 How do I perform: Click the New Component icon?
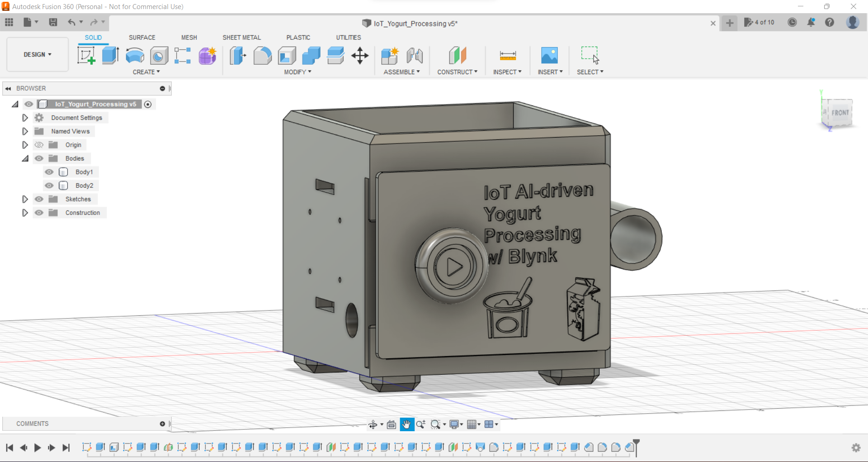[390, 56]
